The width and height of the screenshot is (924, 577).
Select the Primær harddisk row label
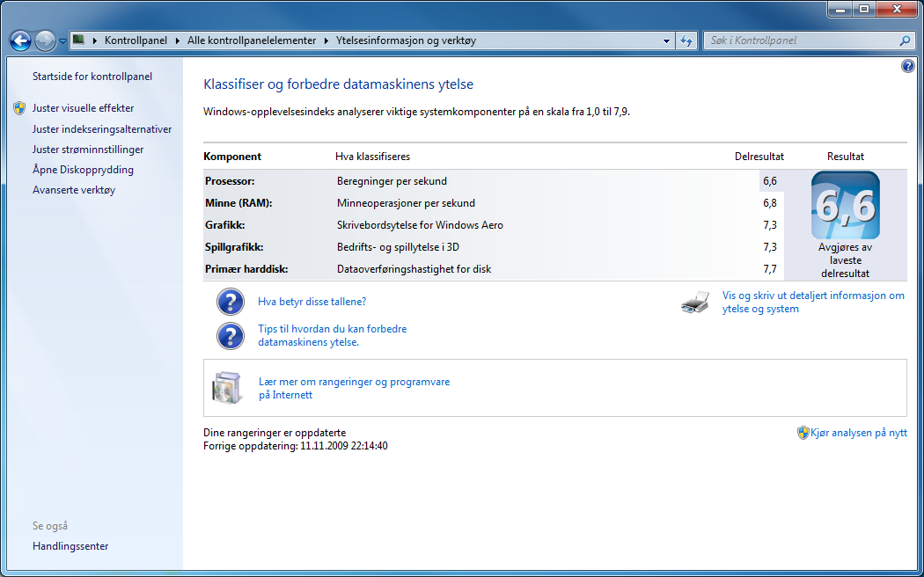[246, 269]
